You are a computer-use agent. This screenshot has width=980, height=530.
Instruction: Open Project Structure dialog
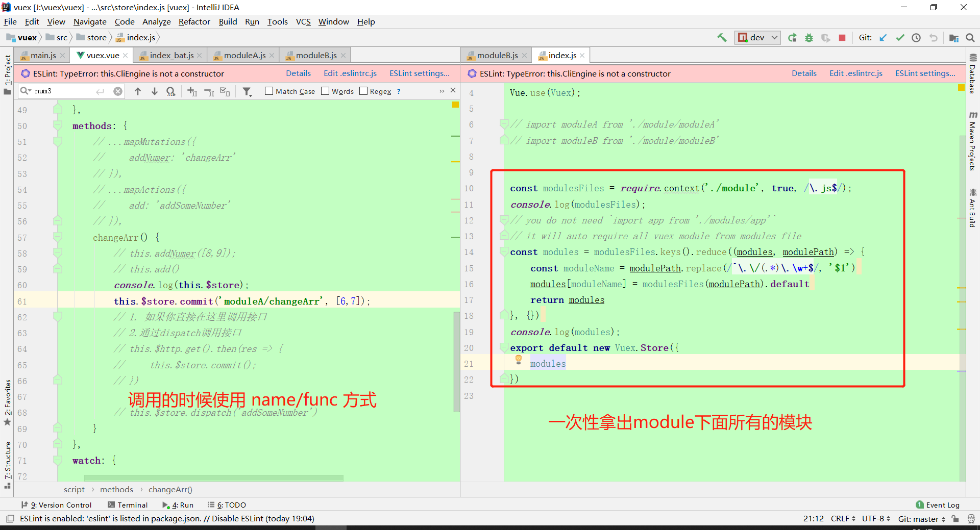(953, 38)
